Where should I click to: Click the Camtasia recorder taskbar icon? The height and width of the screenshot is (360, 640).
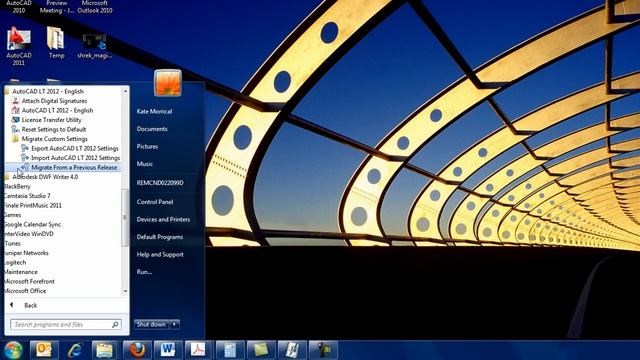(x=323, y=350)
